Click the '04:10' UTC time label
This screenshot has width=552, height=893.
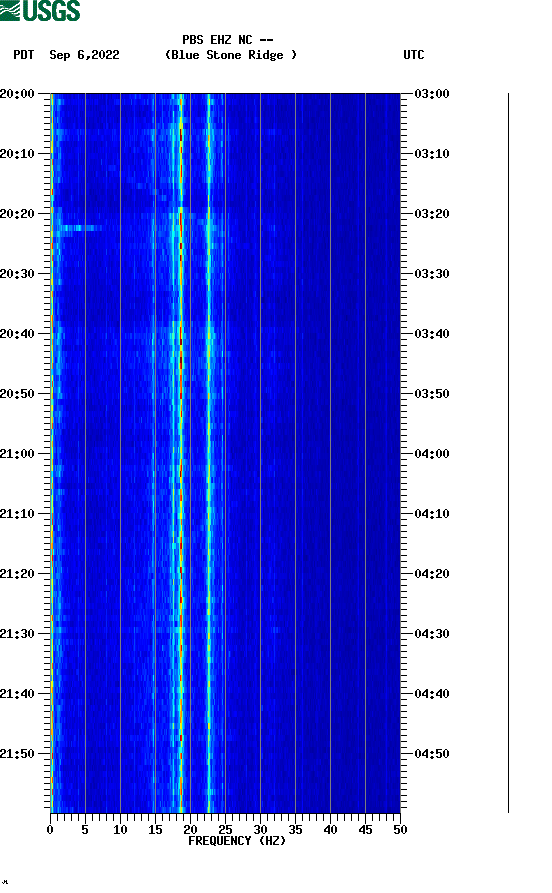[x=432, y=514]
